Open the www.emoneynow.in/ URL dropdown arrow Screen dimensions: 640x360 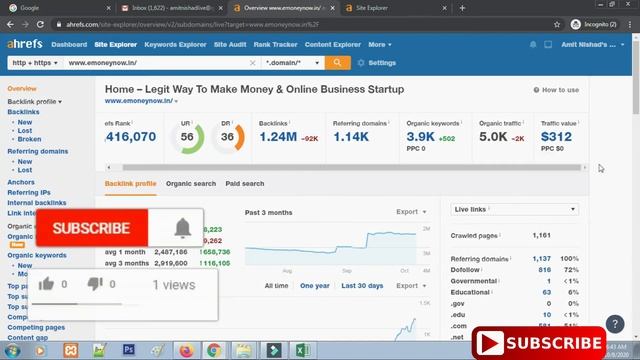click(x=176, y=101)
